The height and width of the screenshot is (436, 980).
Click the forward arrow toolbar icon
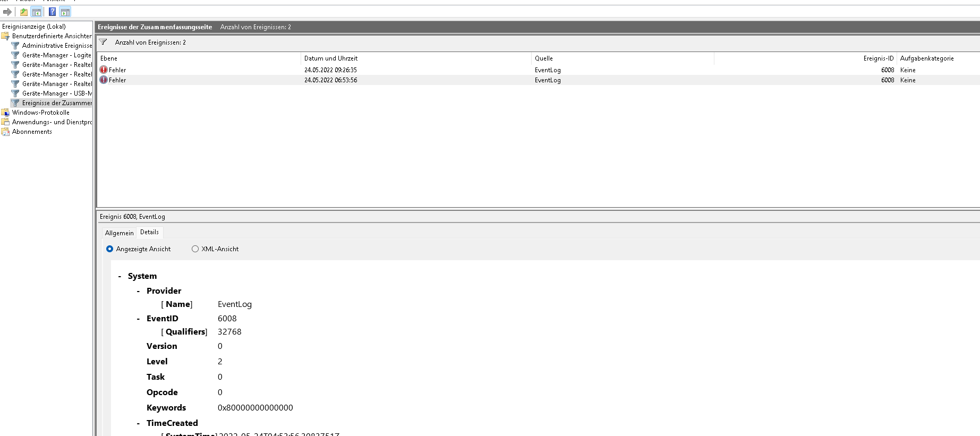(7, 12)
